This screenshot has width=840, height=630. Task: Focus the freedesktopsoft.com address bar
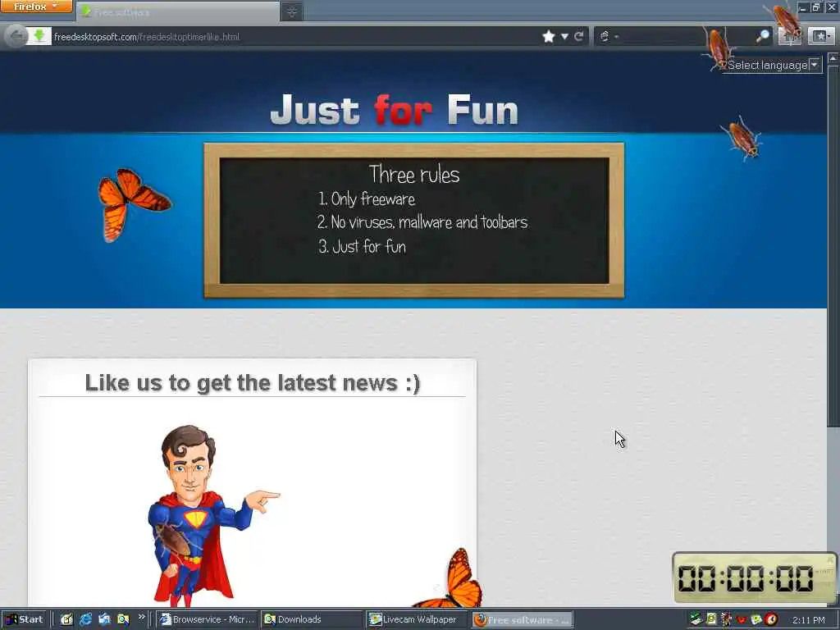[294, 36]
